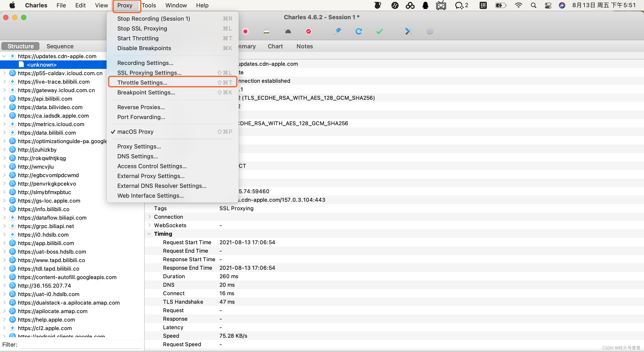
Task: Choose Stop SSL Proxying
Action: 172,28
